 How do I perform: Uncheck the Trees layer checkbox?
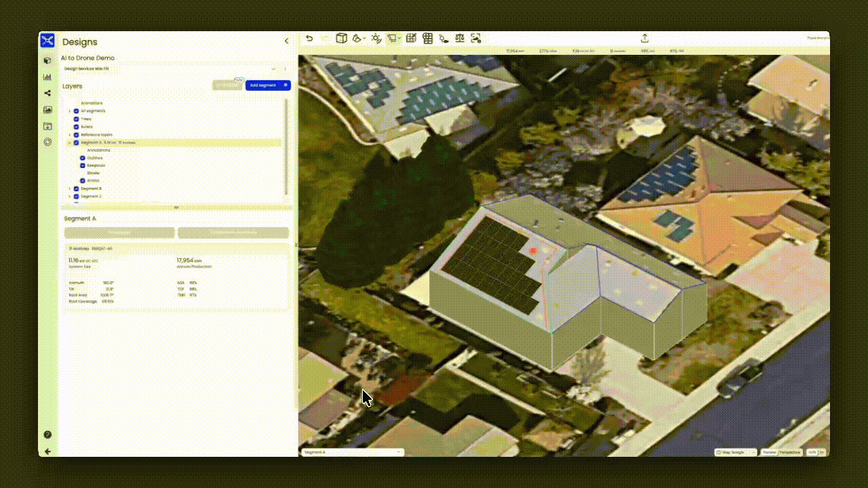pos(77,119)
